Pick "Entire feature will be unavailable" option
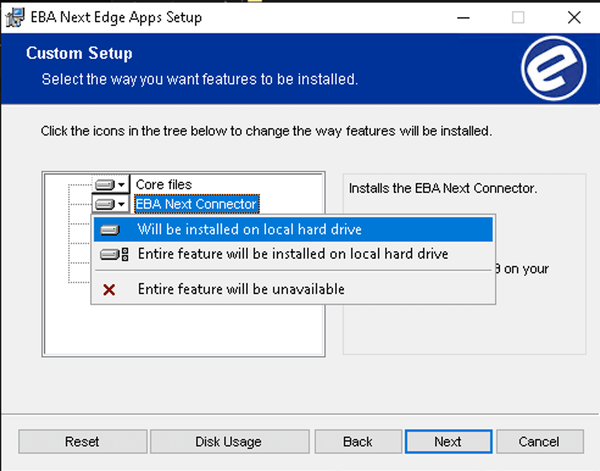 pyautogui.click(x=240, y=289)
